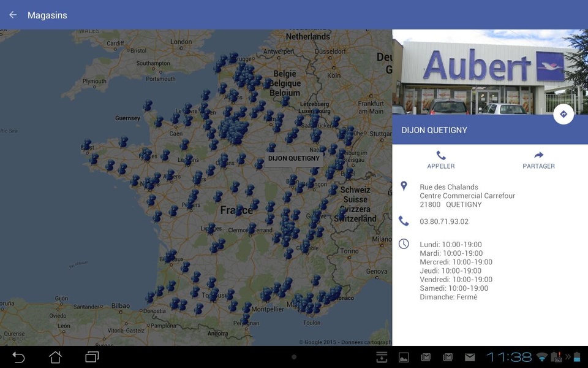This screenshot has height=368, width=588.
Task: Click the Bilbao label on the map
Action: pos(121,305)
